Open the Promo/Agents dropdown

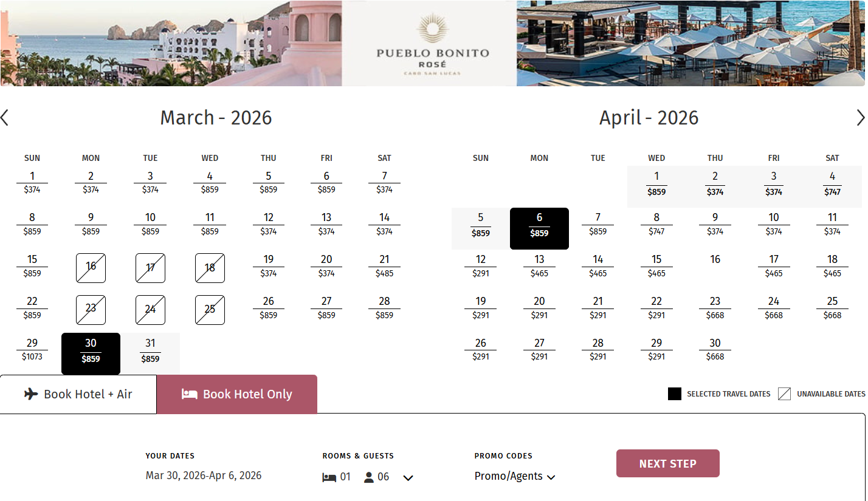[515, 477]
